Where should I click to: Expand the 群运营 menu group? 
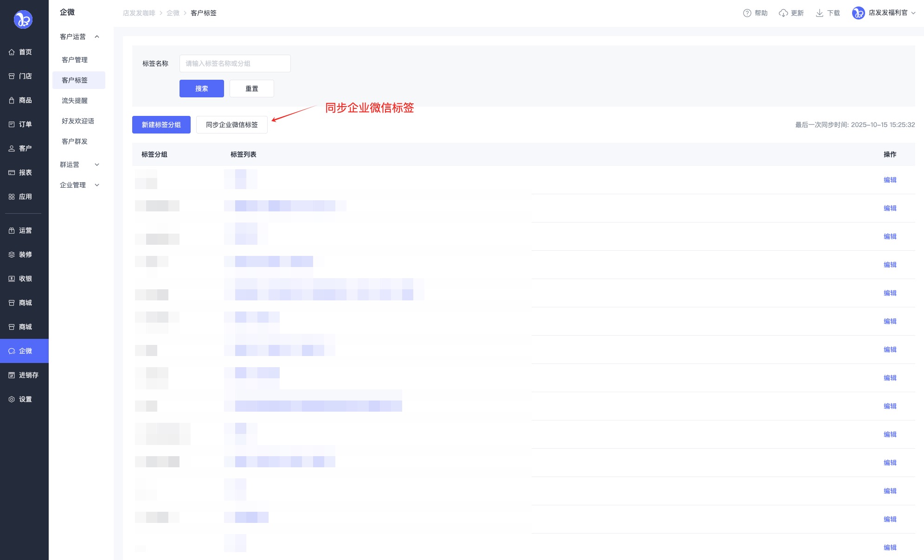[97, 165]
